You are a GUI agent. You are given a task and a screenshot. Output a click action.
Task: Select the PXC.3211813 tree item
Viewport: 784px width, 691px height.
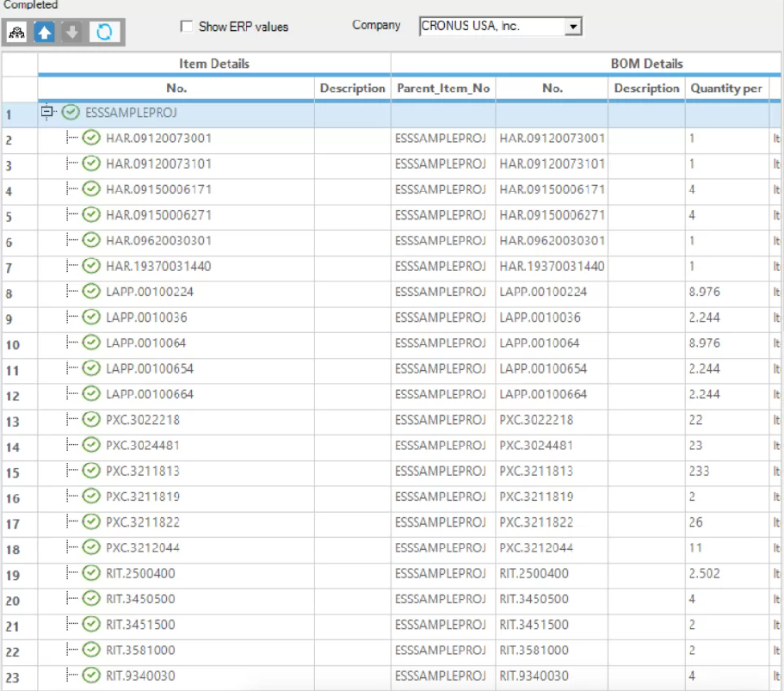coord(143,472)
